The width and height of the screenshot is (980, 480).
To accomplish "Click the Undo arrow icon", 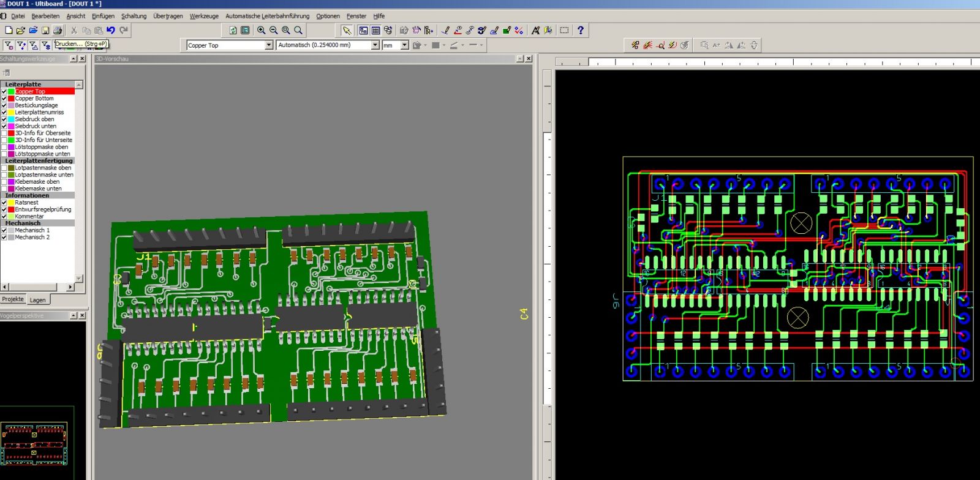I will point(111,30).
